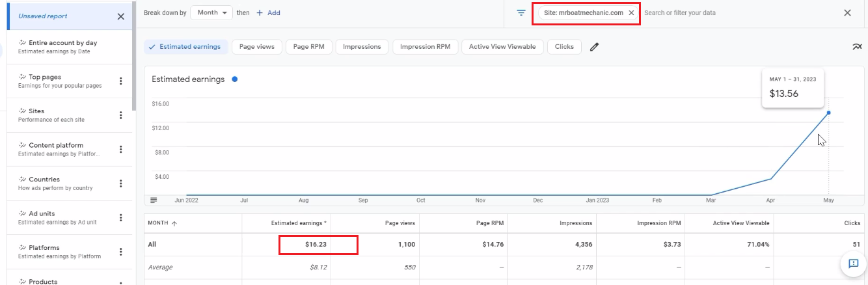Screen dimensions: 868x285
Task: Sort table by Estimated earnings column
Action: click(299, 223)
